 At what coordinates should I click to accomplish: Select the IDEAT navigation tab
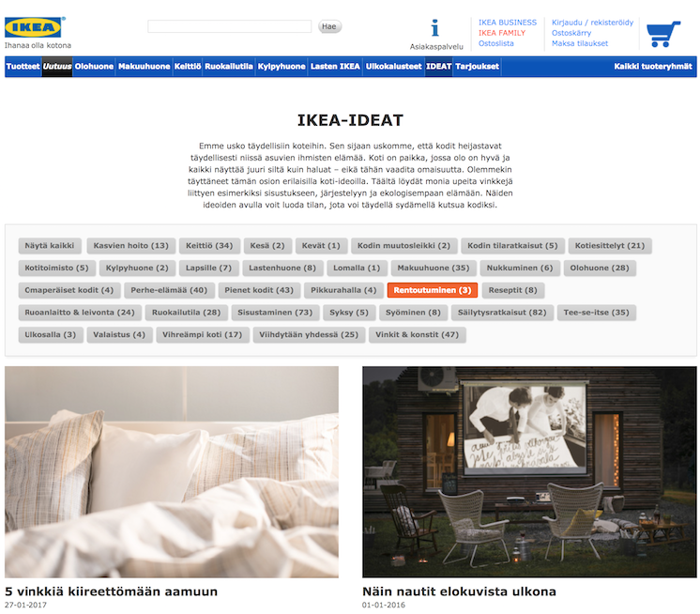point(438,67)
